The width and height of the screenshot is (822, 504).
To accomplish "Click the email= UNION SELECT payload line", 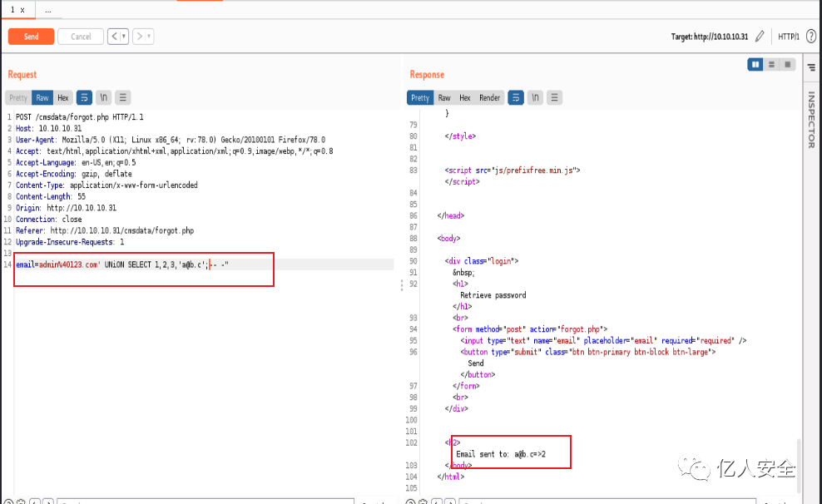I will click(x=122, y=264).
